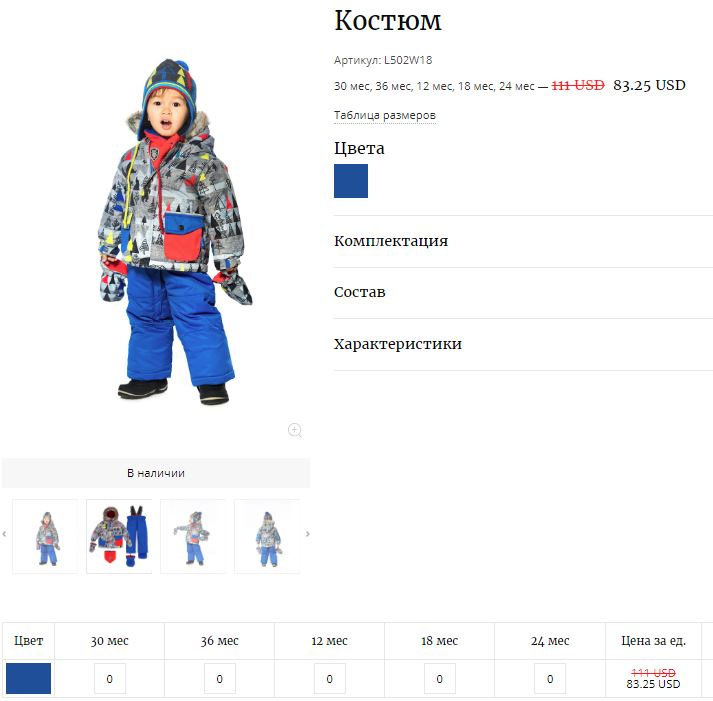713x701 pixels.
Task: Click the blue swatch in the order table
Action: click(28, 679)
